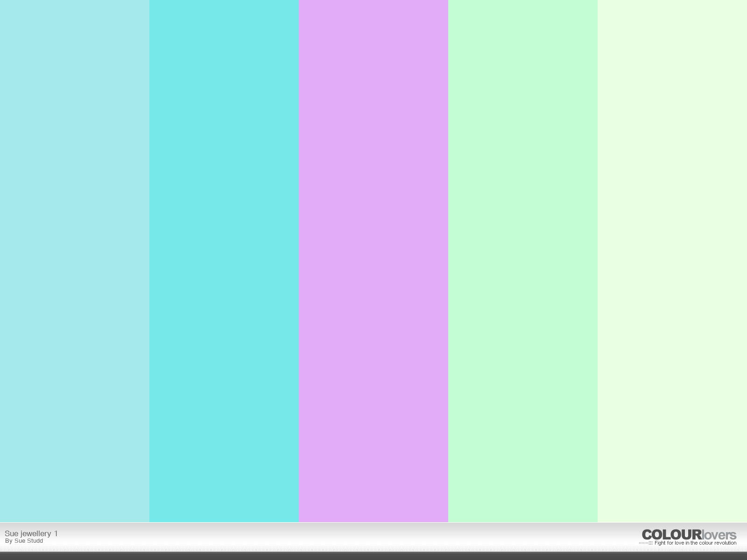Click the COLOURlovers logo
The image size is (747, 560).
click(689, 535)
